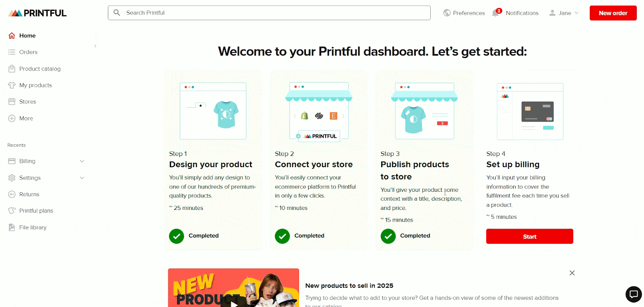This screenshot has height=307, width=644.
Task: Collapse the sidebar with the chevron
Action: coord(95,46)
